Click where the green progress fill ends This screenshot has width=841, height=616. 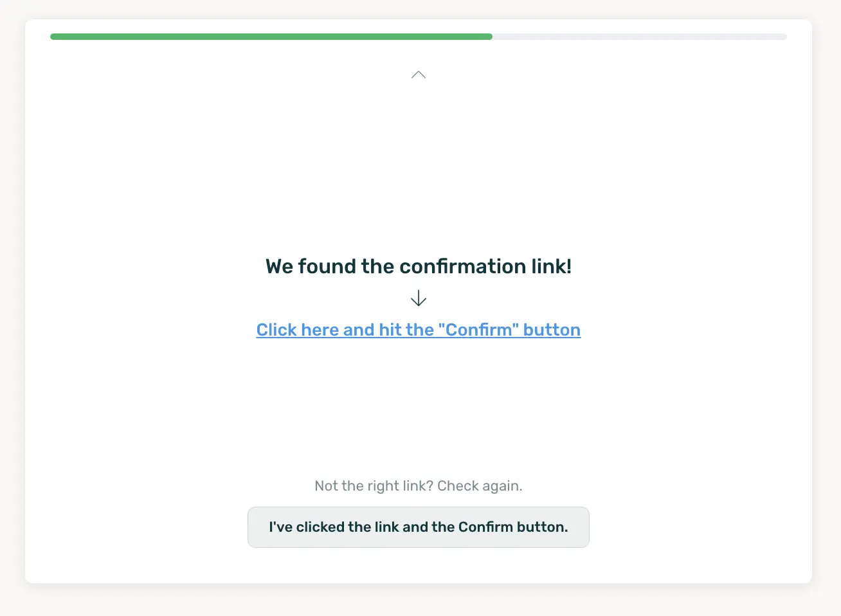(491, 37)
